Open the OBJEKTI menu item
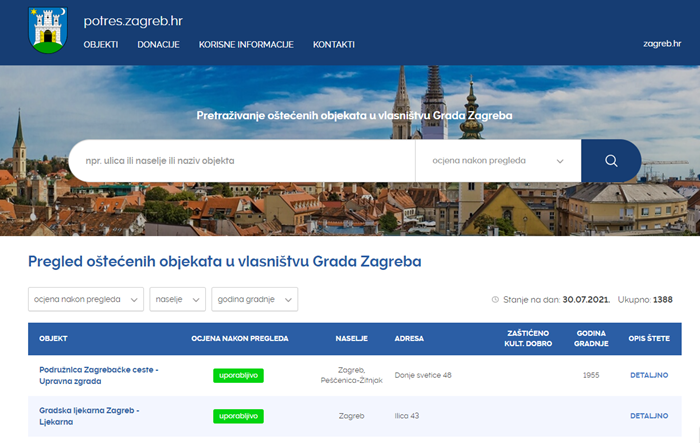The image size is (700, 443). tap(101, 45)
